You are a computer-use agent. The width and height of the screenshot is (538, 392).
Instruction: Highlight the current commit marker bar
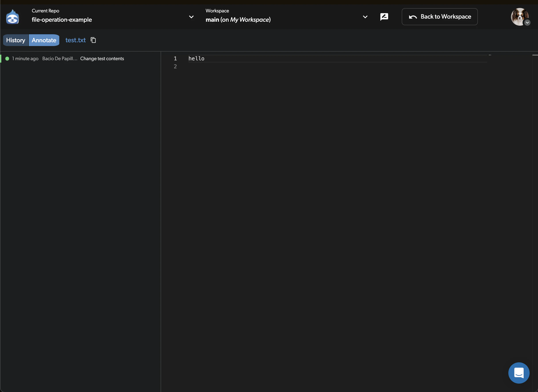1,58
